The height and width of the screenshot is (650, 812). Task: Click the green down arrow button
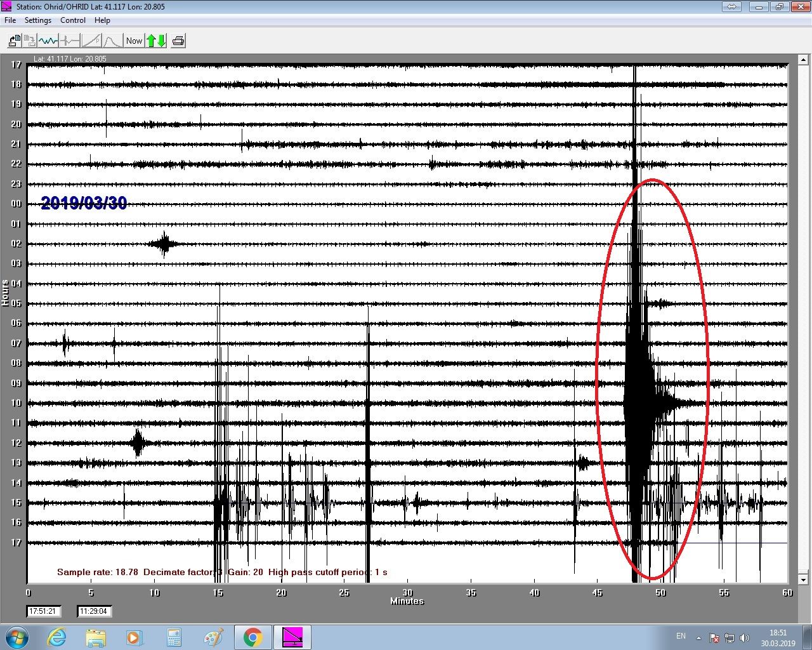click(x=161, y=40)
